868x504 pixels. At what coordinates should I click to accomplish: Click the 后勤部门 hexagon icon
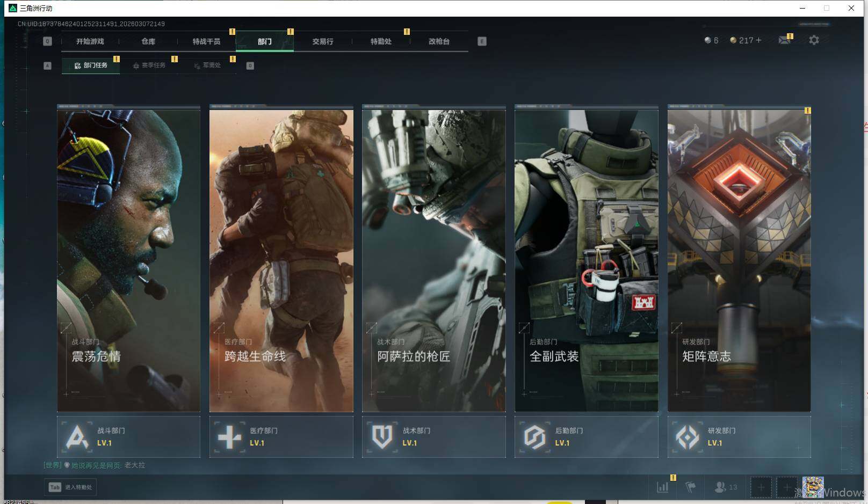pos(534,437)
